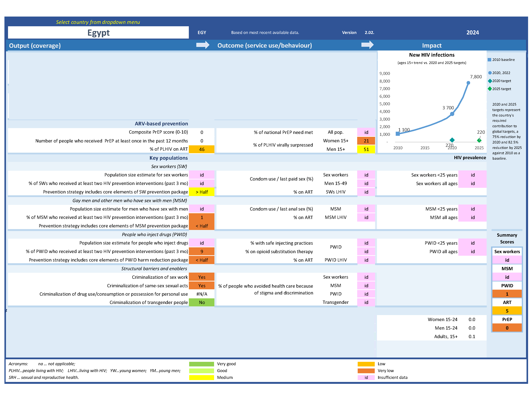Screen dimensions: 532x399
Task: Click the HIV prevalence heading
Action: point(470,157)
